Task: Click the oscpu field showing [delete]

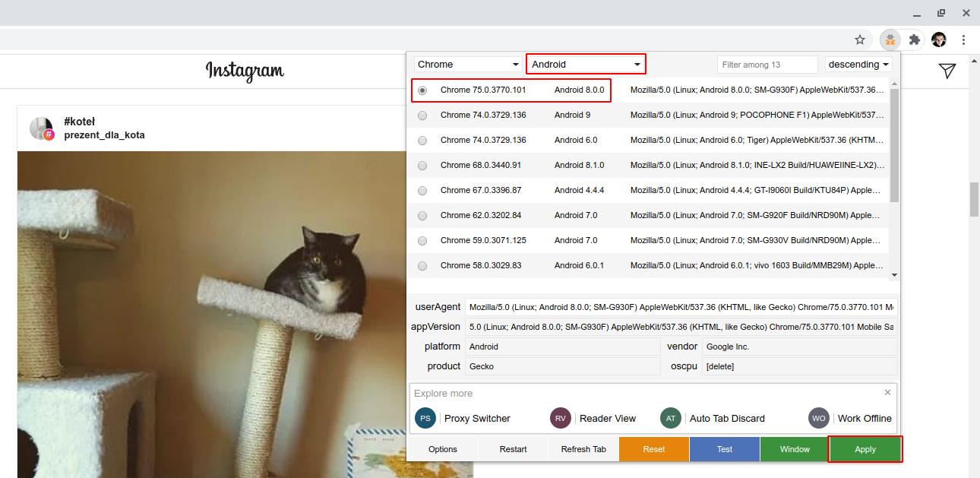Action: [800, 366]
